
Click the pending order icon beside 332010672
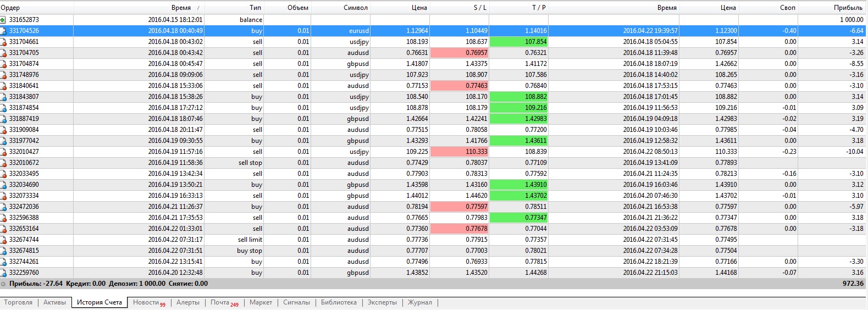click(x=3, y=163)
